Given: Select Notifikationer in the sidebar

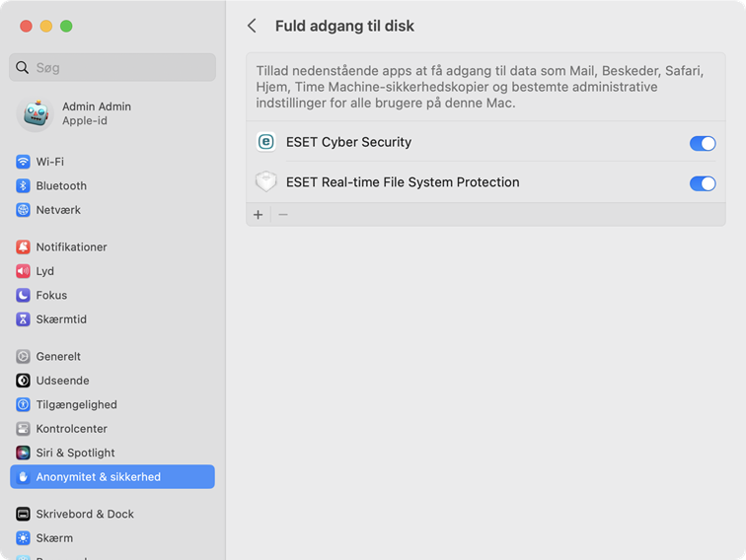Looking at the screenshot, I should point(112,246).
